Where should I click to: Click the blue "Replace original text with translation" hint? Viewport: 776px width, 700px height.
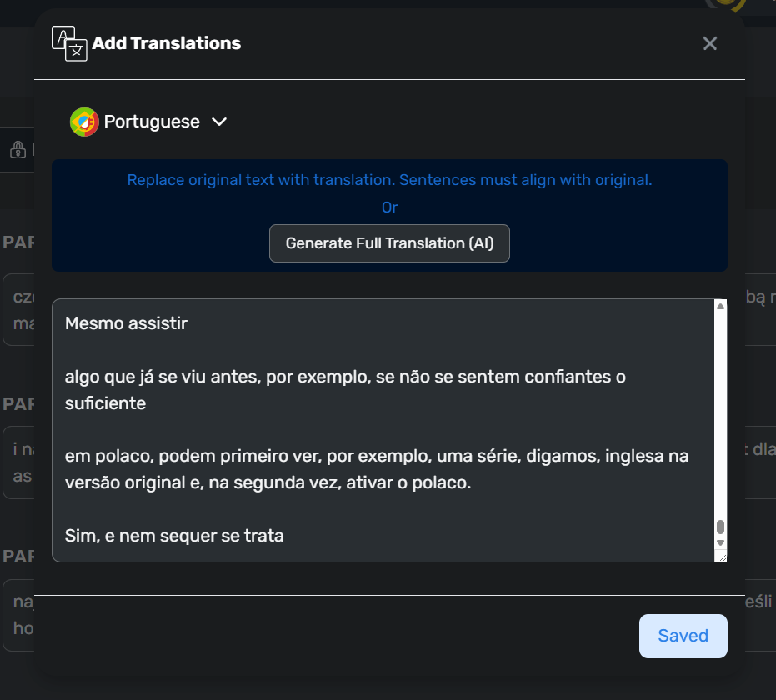click(389, 179)
